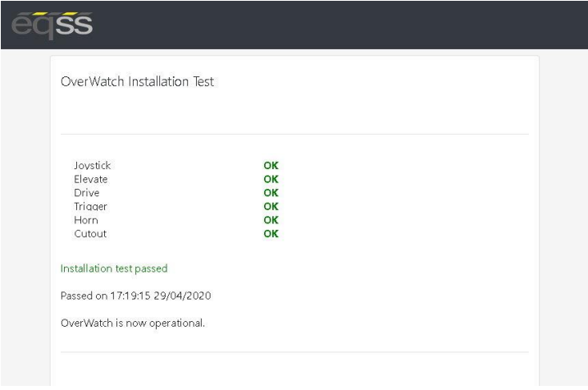Image resolution: width=588 pixels, height=390 pixels.
Task: Click the dark header bar area
Action: (x=294, y=25)
